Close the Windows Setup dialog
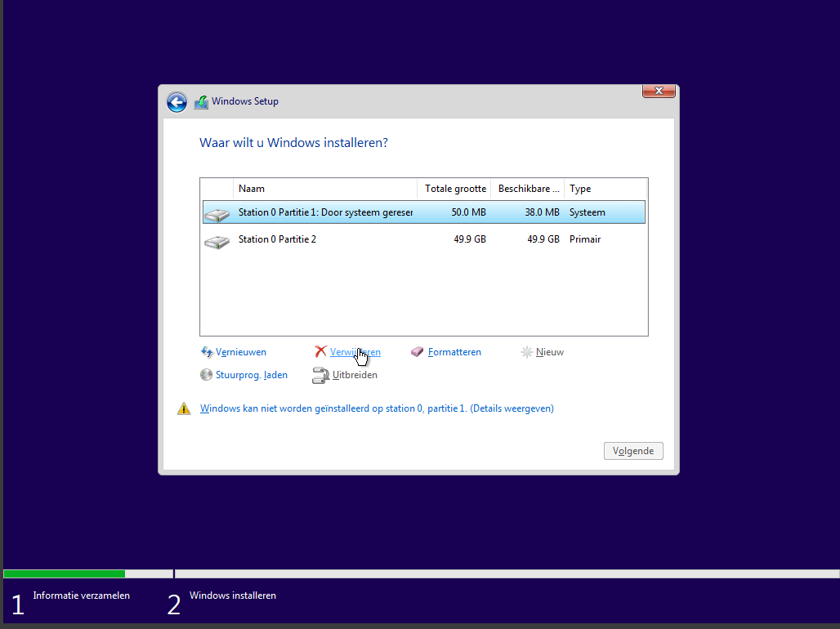 pyautogui.click(x=659, y=91)
